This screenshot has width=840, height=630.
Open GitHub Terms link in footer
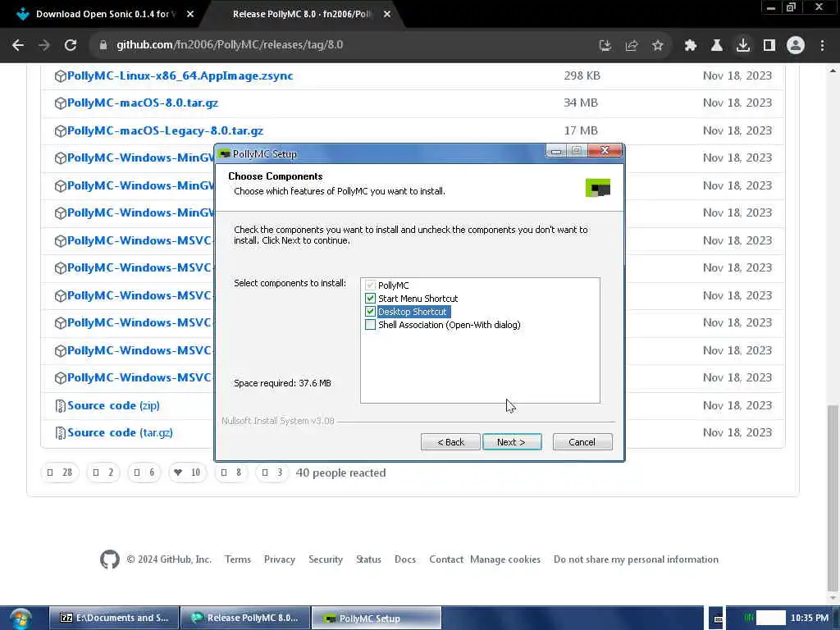click(x=237, y=559)
